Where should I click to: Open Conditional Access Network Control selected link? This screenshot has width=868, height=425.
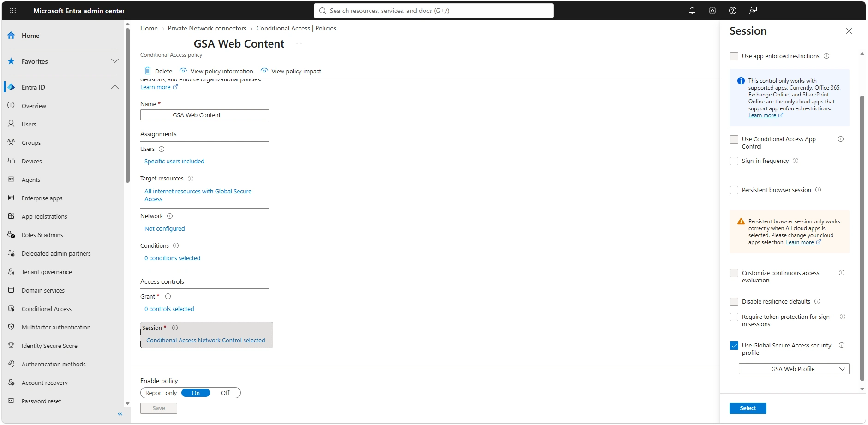[x=206, y=341]
